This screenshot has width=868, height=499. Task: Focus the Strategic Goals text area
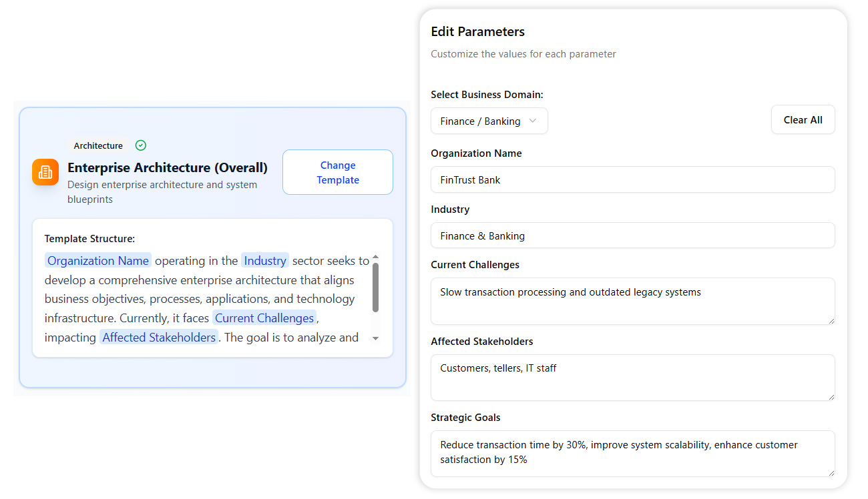click(632, 454)
